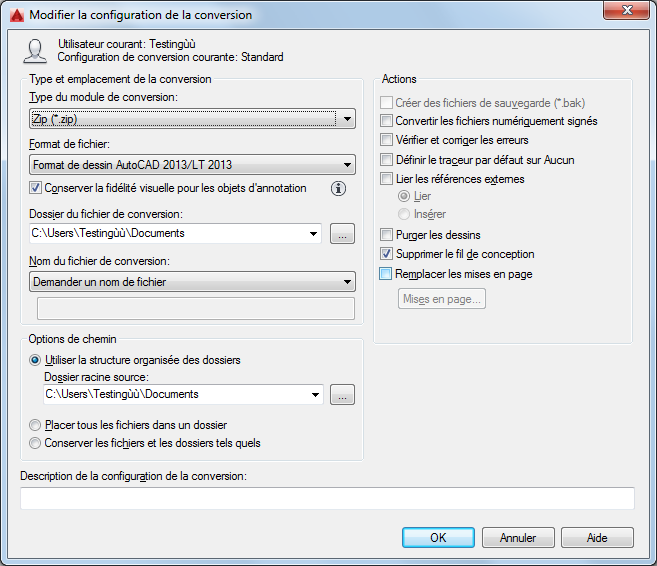Screen dimensions: 657x566
Task: Click the Annuler button
Action: pyautogui.click(x=518, y=538)
